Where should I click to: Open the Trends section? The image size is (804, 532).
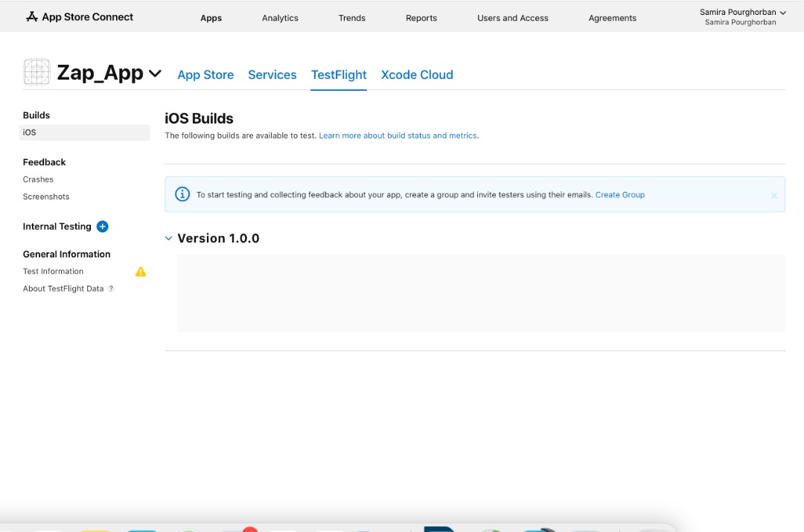[352, 18]
